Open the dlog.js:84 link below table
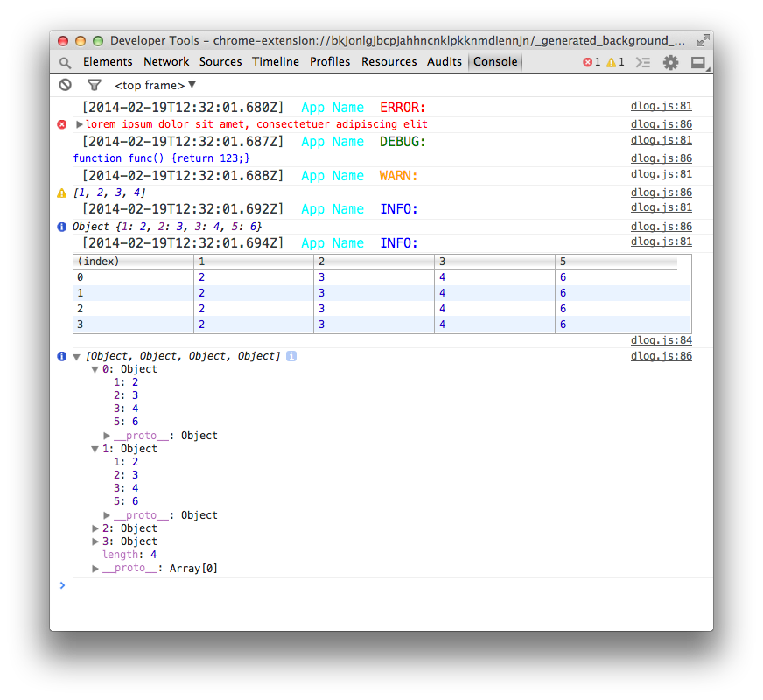Image resolution: width=763 pixels, height=700 pixels. coord(661,340)
